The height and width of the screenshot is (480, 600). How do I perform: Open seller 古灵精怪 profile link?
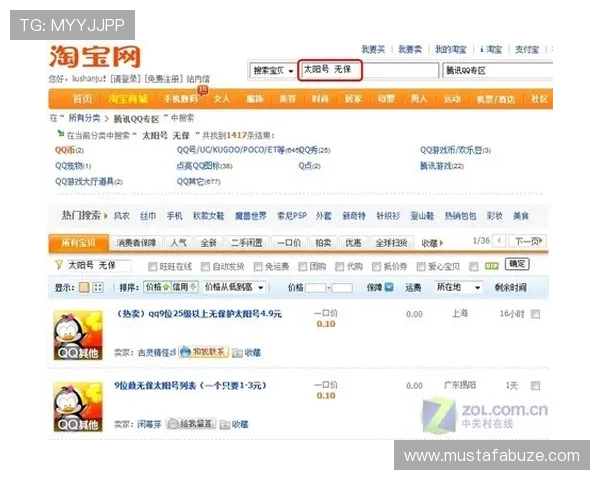pyautogui.click(x=157, y=353)
